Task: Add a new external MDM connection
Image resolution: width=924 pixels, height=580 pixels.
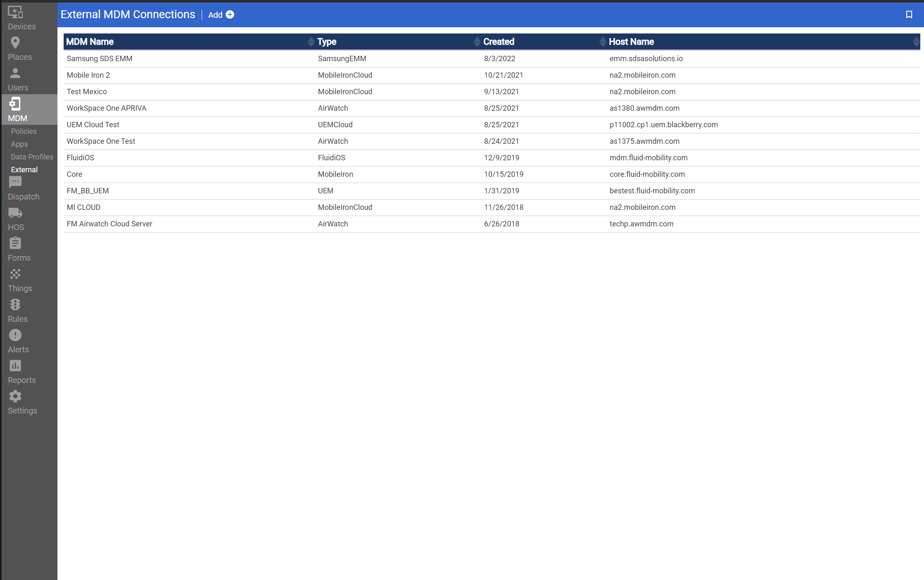Action: (x=221, y=15)
